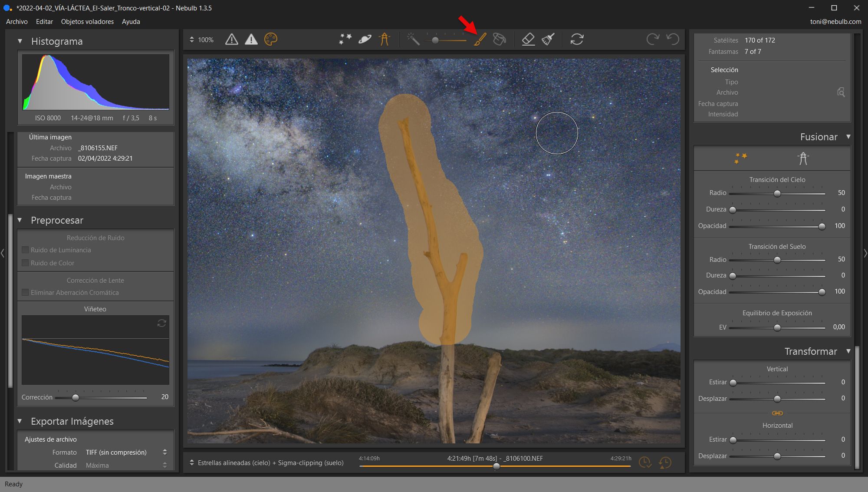Click the Fecha captura 02/04/2022 4:29:21 value
The height and width of the screenshot is (492, 868).
[105, 158]
